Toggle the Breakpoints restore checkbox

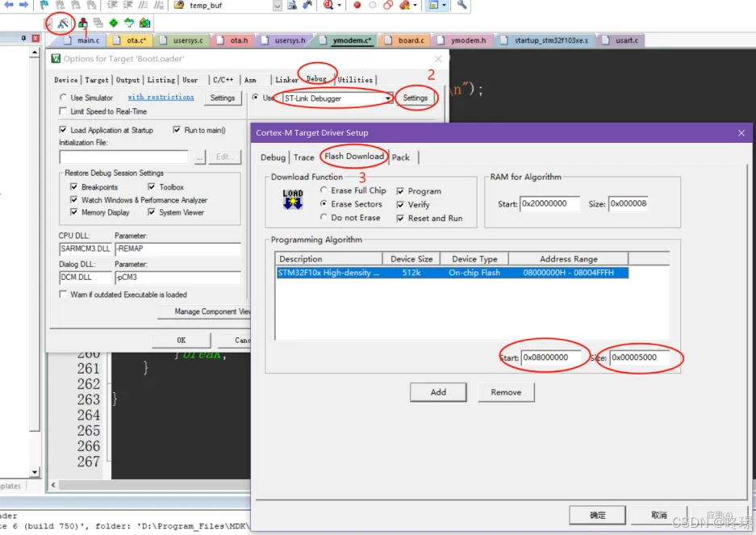[73, 186]
